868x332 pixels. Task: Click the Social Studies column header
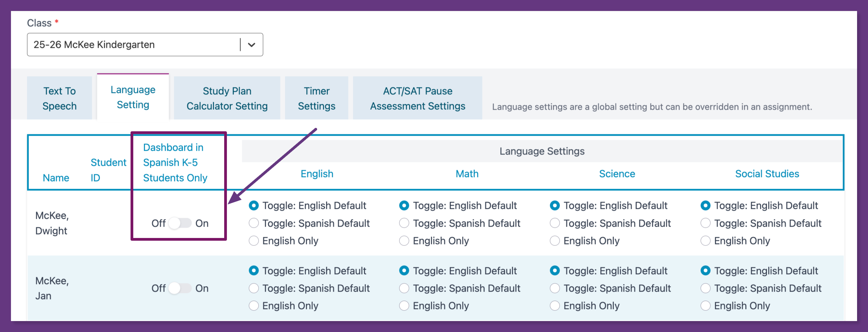coord(767,174)
